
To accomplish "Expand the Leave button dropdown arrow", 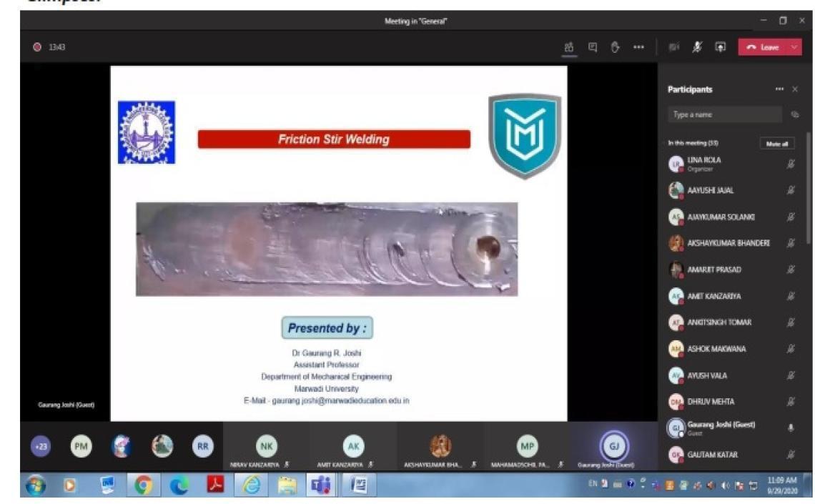I will tap(795, 47).
